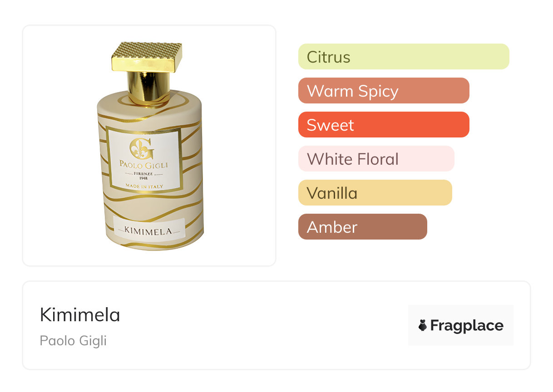Click the Amber accord bar
The height and width of the screenshot is (392, 553).
tap(363, 227)
